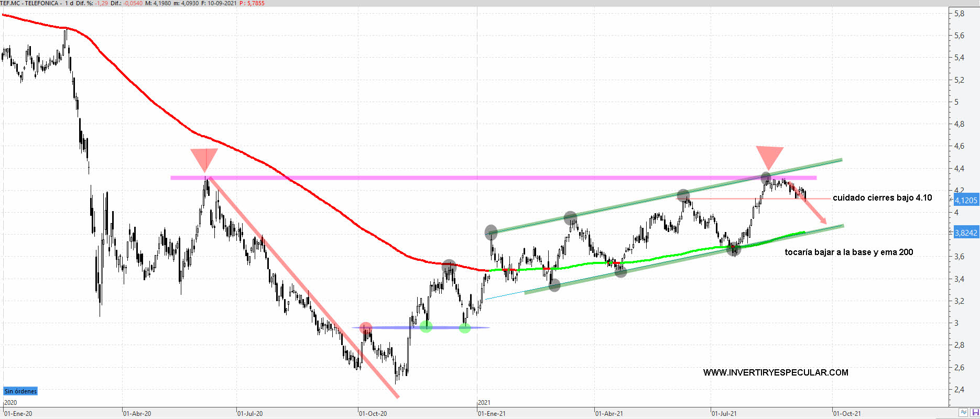Image resolution: width=980 pixels, height=419 pixels.
Task: Select the 4,1205 current price tag
Action: [965, 200]
